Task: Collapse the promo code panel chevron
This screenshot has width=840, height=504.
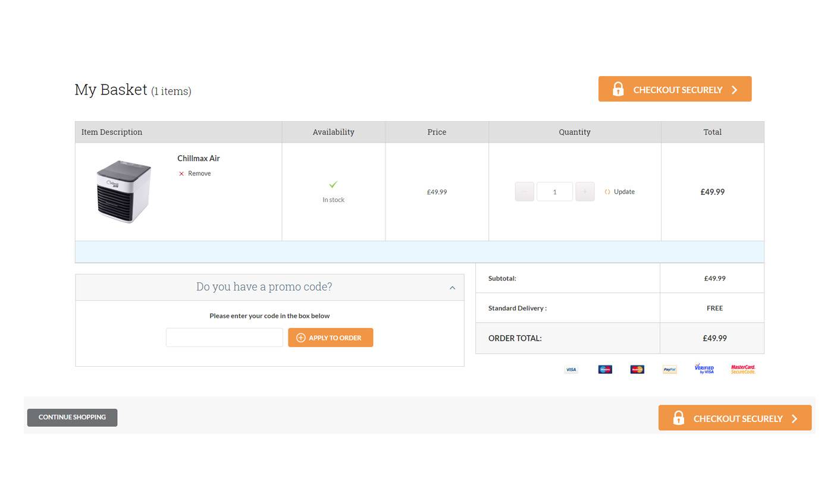Action: [x=452, y=287]
